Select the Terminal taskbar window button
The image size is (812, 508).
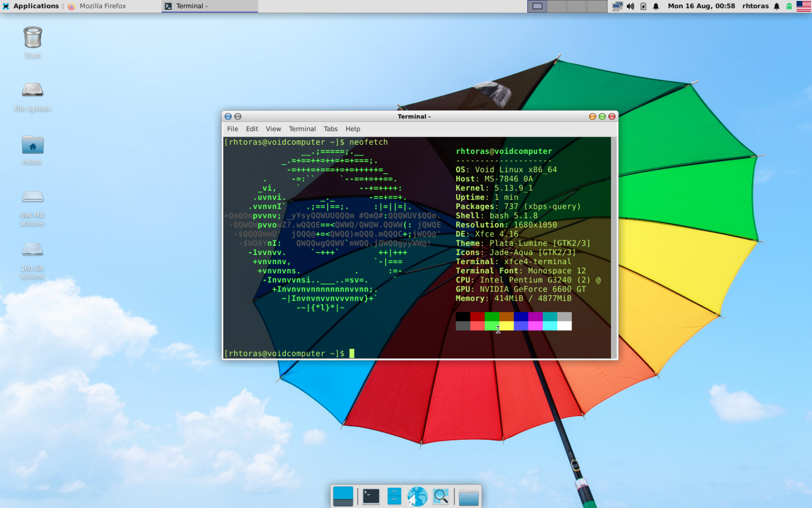pyautogui.click(x=210, y=6)
